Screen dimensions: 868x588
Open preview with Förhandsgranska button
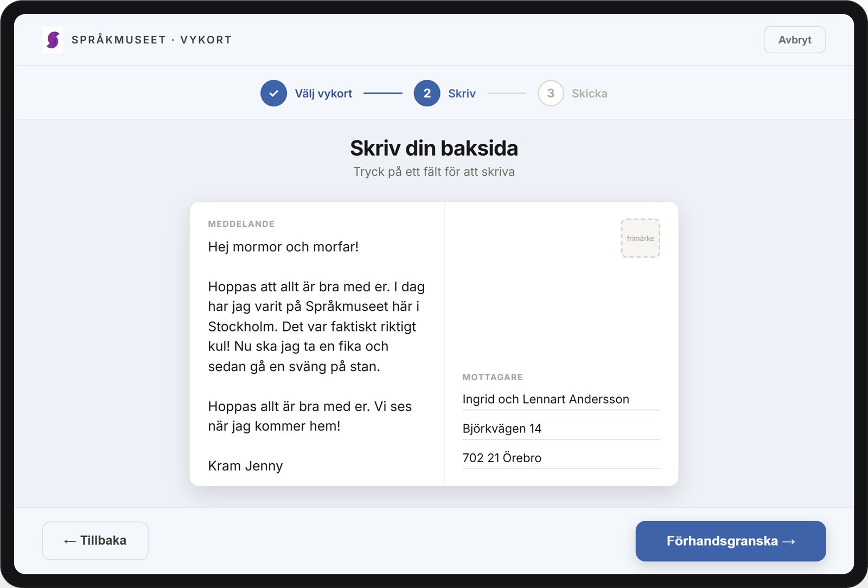[731, 541]
